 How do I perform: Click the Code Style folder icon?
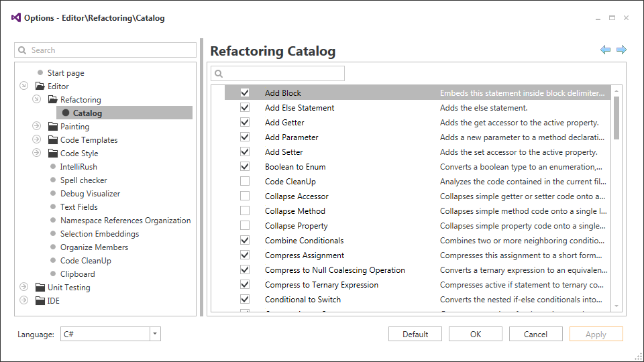pos(54,154)
